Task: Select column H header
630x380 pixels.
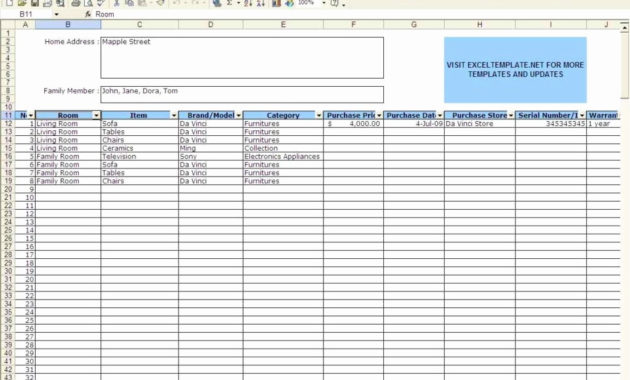Action: click(480, 25)
